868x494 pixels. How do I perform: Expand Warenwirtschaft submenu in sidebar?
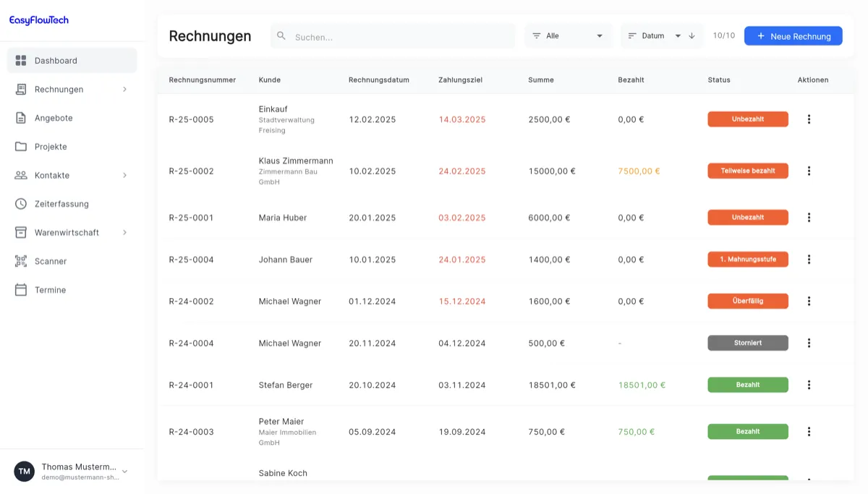tap(124, 232)
